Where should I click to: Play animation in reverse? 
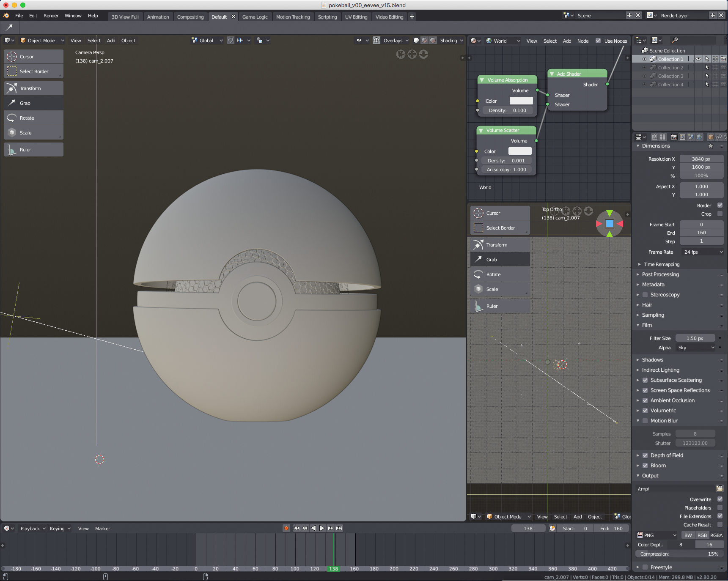[x=313, y=528]
